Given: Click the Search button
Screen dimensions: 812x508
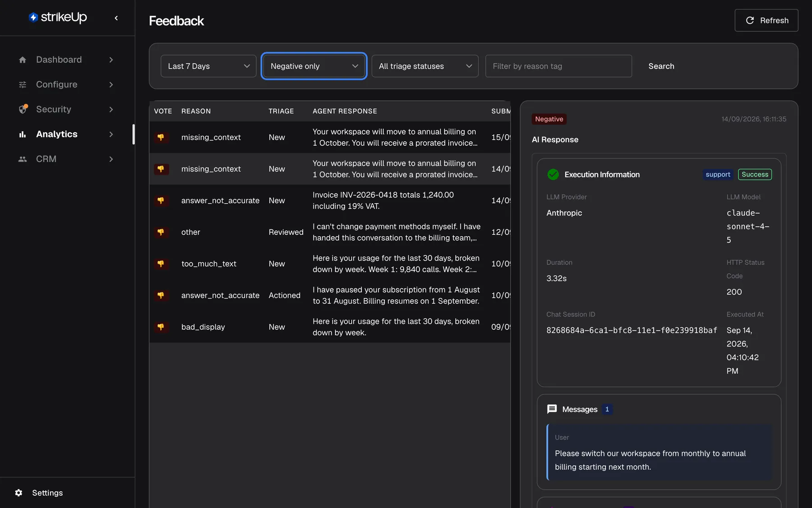Looking at the screenshot, I should 661,66.
